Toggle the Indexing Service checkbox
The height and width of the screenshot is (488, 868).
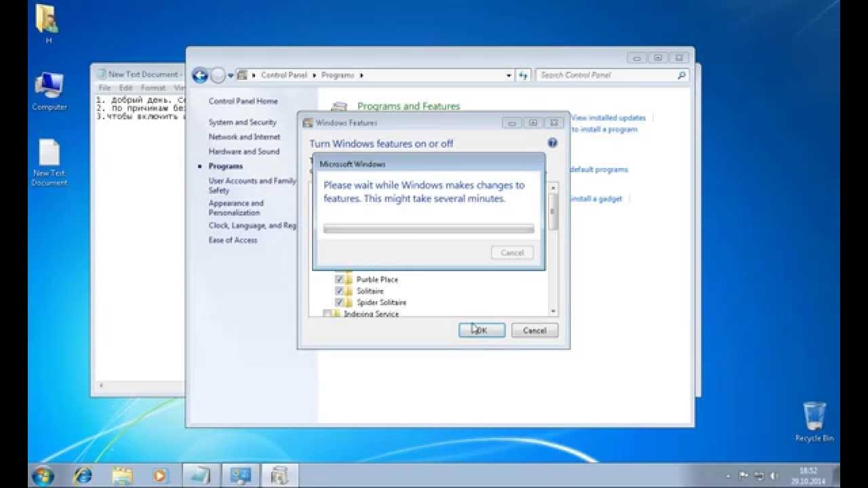point(327,314)
